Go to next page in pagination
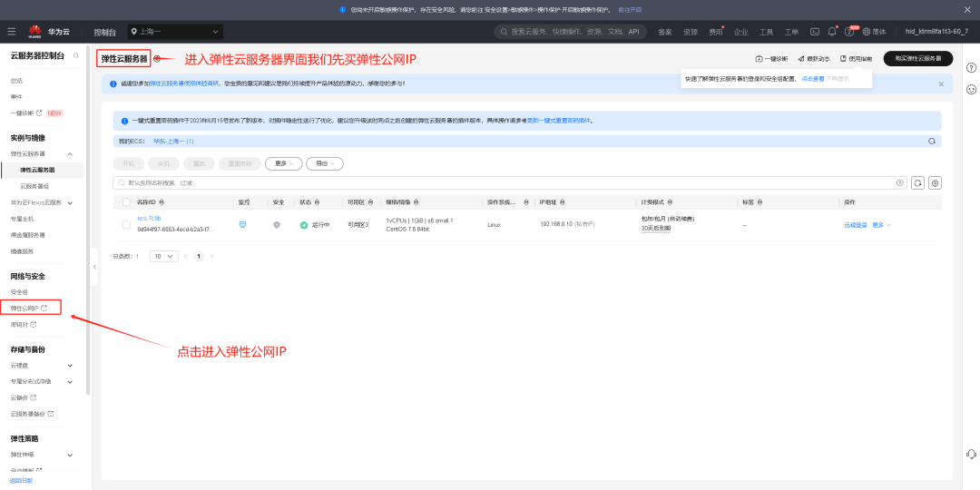Viewport: 980px width, 490px height. coord(211,256)
